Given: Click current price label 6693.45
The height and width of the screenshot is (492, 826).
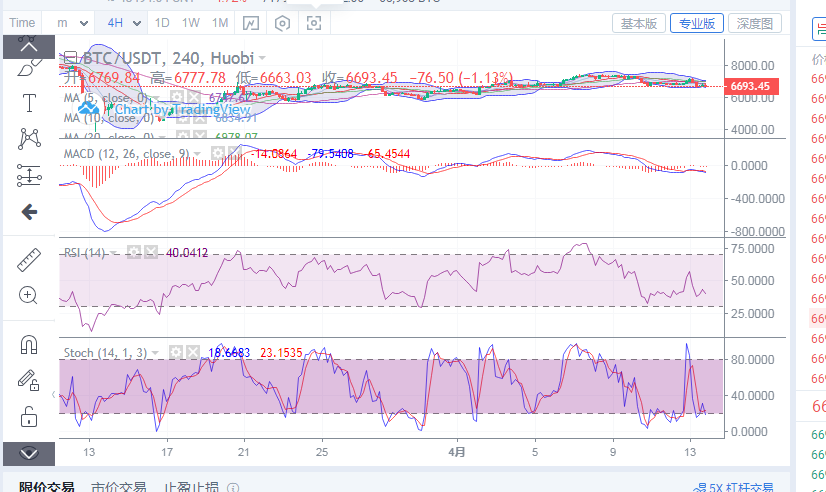Looking at the screenshot, I should point(751,86).
